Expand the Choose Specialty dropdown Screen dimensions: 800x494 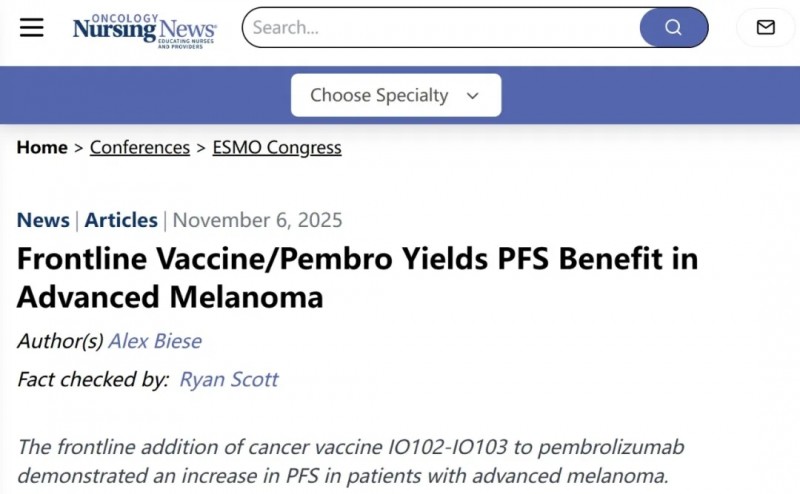click(395, 95)
